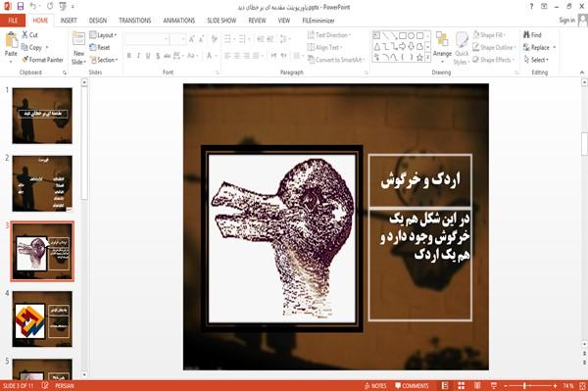588x391 pixels.
Task: Toggle Italic formatting button
Action: [x=138, y=56]
